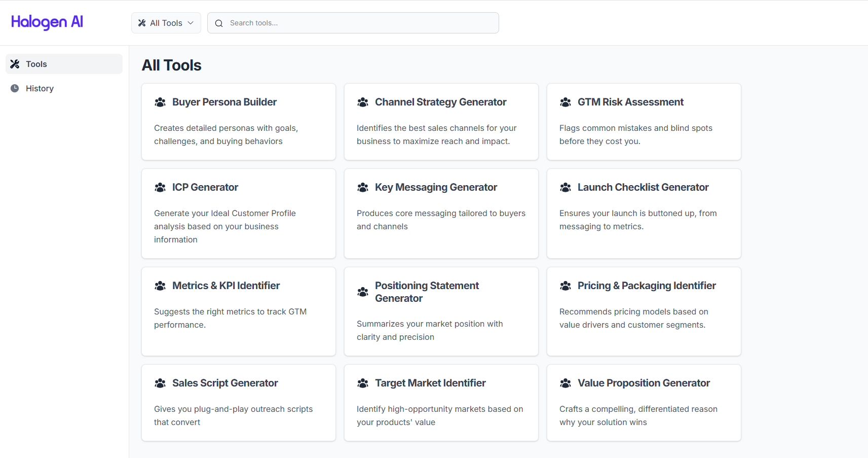The height and width of the screenshot is (458, 868).
Task: Click in the Search tools field
Action: coord(360,23)
